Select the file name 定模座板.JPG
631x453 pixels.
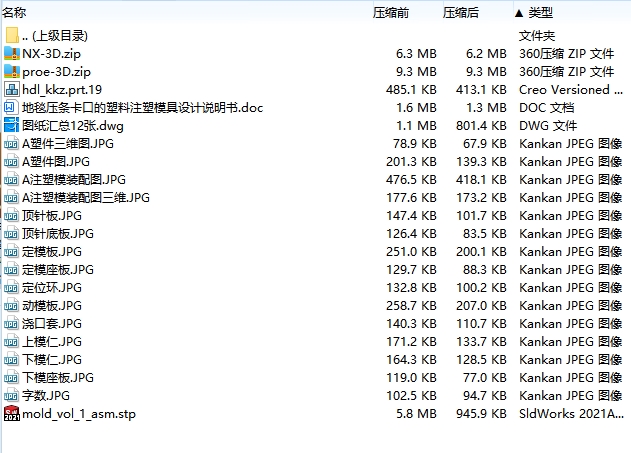click(58, 270)
